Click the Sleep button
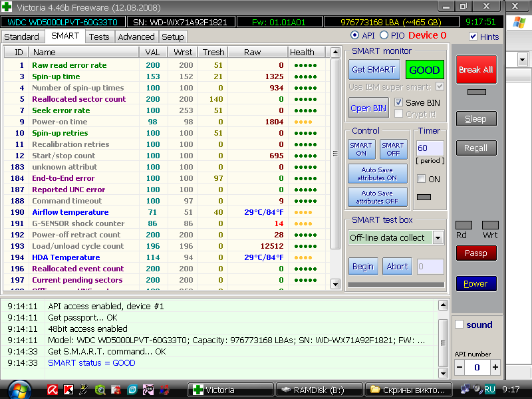The width and height of the screenshot is (532, 399). point(476,119)
